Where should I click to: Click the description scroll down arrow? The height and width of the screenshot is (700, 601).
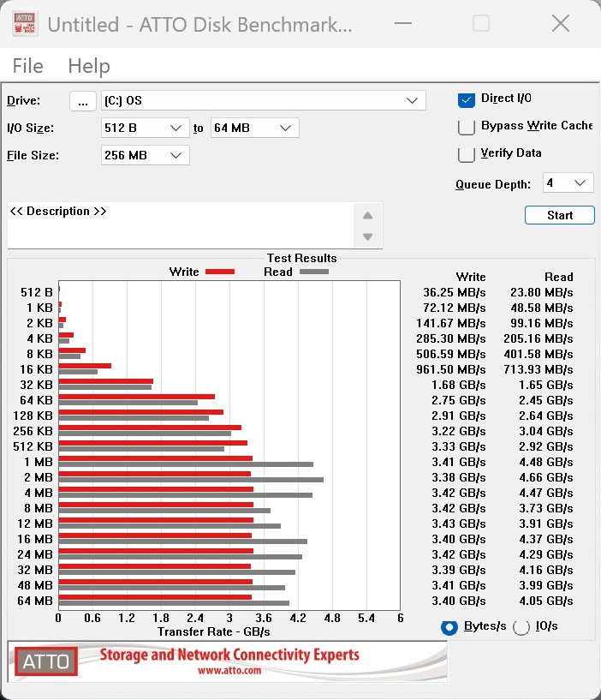[367, 236]
